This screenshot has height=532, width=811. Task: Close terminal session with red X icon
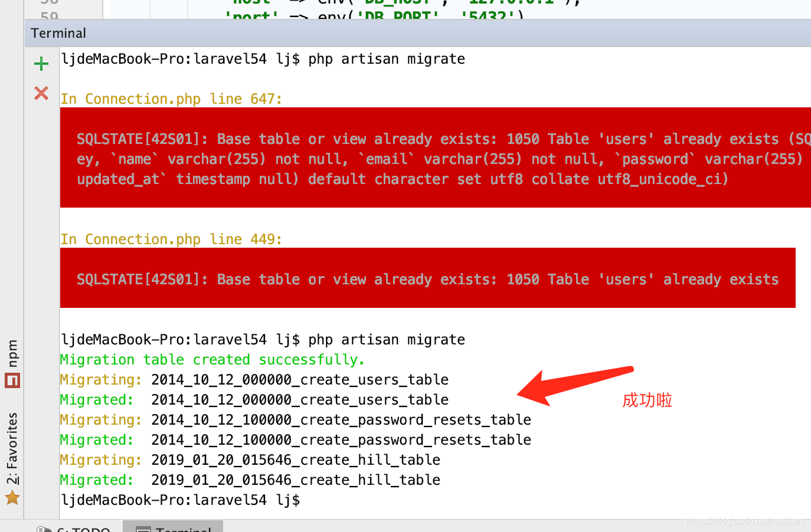41,93
